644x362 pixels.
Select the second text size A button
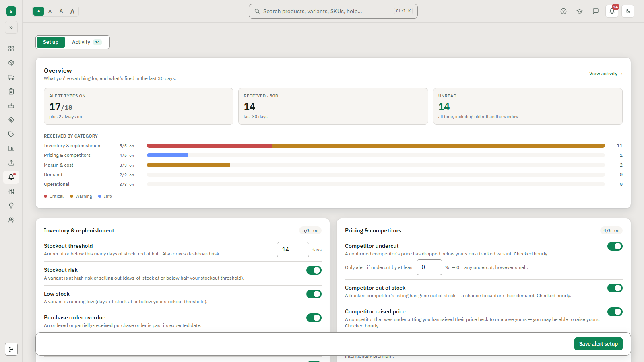coord(50,11)
